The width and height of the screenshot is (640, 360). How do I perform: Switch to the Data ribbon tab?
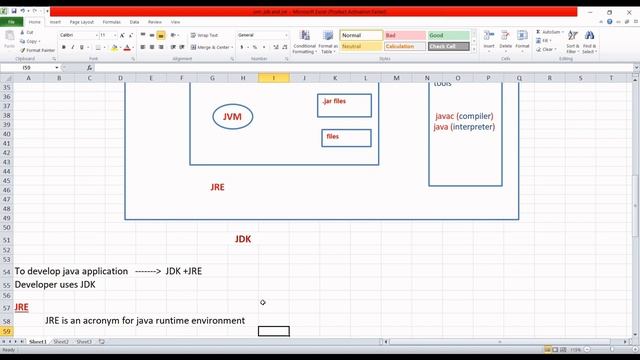tap(134, 22)
